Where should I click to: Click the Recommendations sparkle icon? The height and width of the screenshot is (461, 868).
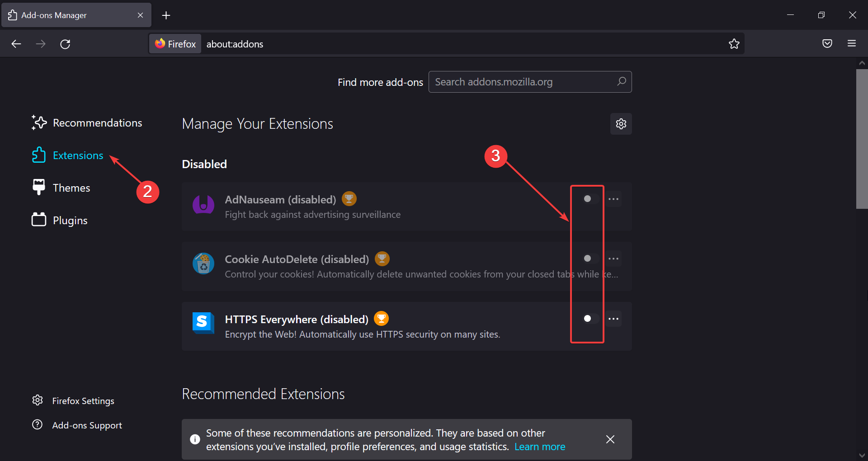(x=39, y=122)
